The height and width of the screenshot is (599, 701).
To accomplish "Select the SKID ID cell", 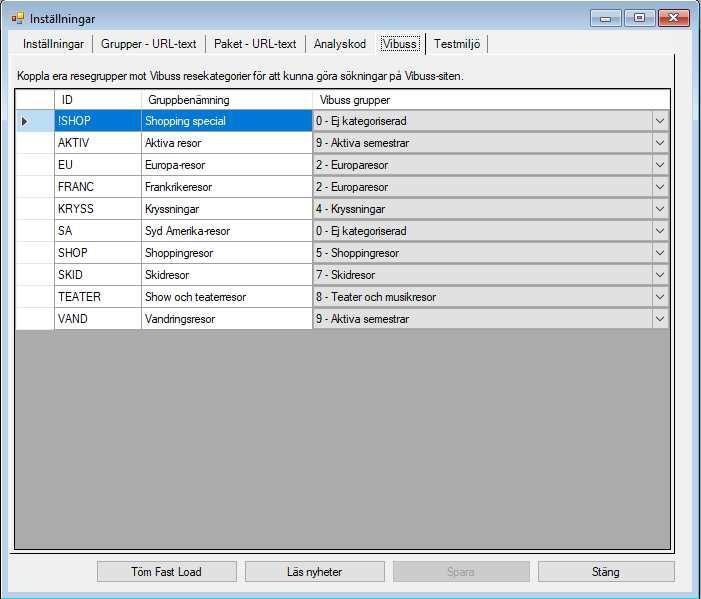I will pos(98,274).
